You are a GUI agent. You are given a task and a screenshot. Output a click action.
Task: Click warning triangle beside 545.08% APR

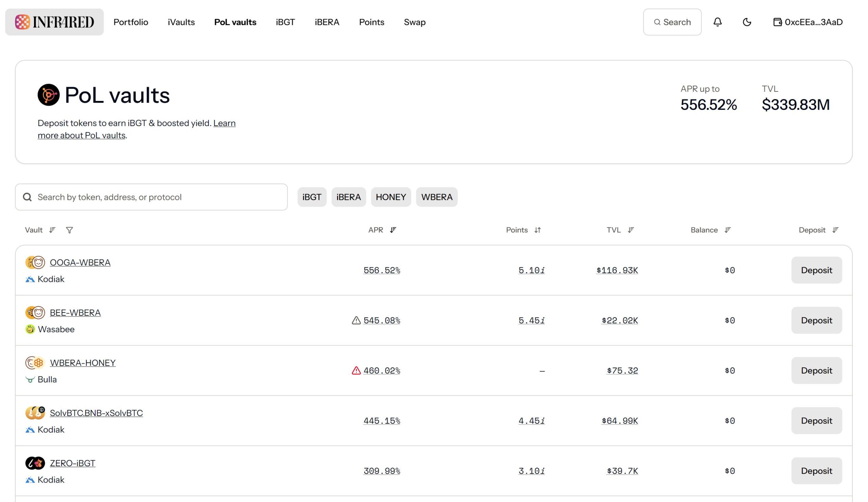356,321
